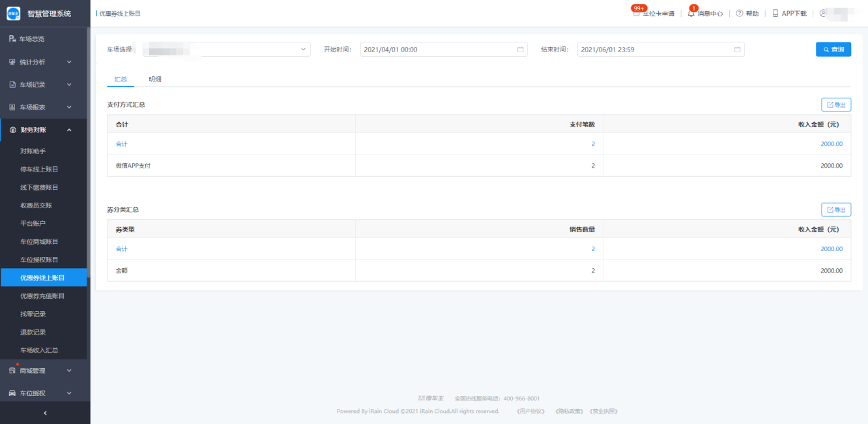Viewport: 868px width, 424px height.
Task: Open 车位授权账目 page
Action: point(39,260)
